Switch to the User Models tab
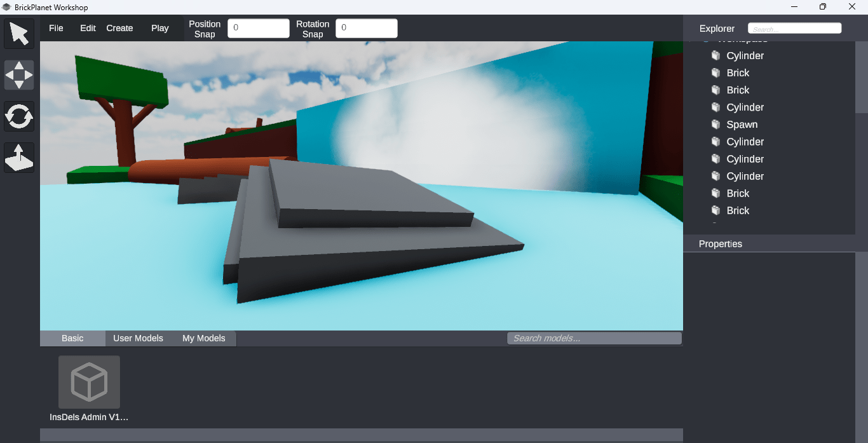Screen dimensions: 868x443 point(138,338)
